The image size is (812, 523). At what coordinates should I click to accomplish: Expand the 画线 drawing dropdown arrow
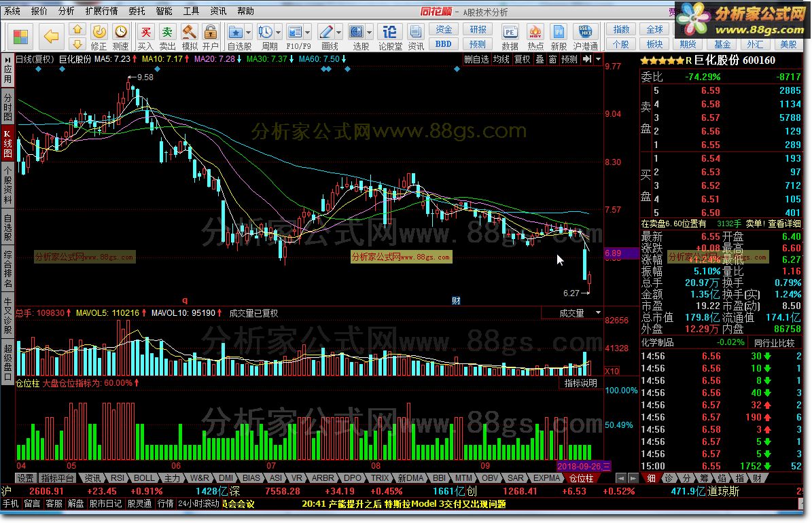[338, 33]
